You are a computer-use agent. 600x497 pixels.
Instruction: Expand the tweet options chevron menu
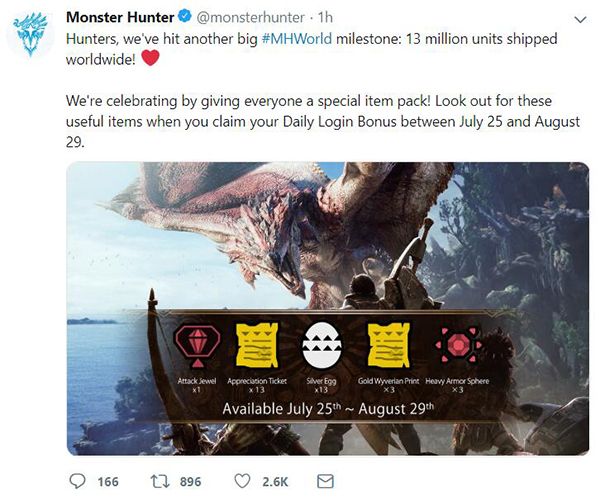(x=581, y=19)
